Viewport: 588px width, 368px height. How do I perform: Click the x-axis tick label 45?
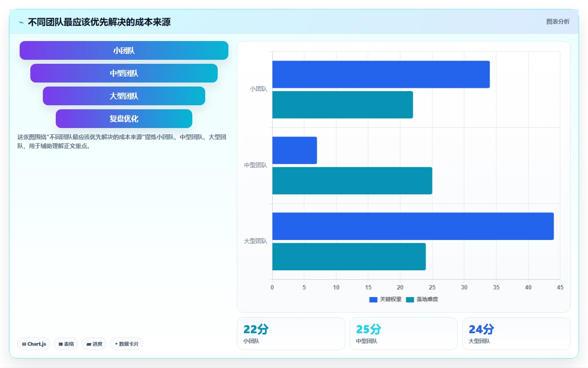[560, 287]
